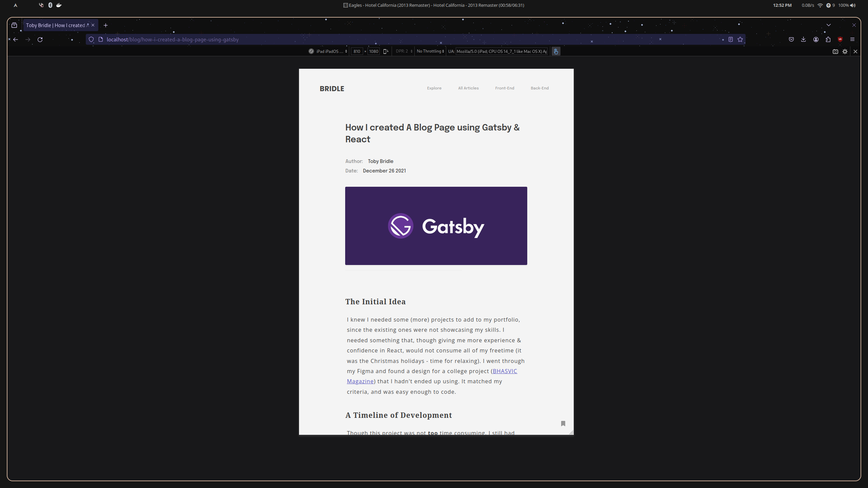The width and height of the screenshot is (868, 488).
Task: Open the tracking protection shield icon
Action: tap(91, 40)
